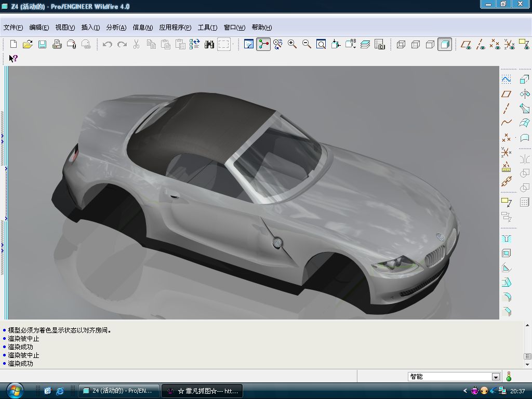Open the 文件(F) menu
This screenshot has height=399, width=532.
coord(13,28)
